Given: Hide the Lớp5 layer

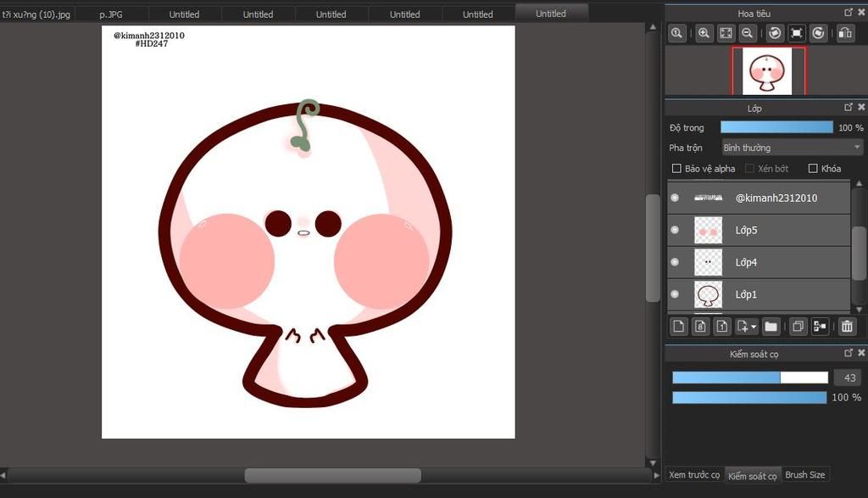Looking at the screenshot, I should click(x=675, y=230).
